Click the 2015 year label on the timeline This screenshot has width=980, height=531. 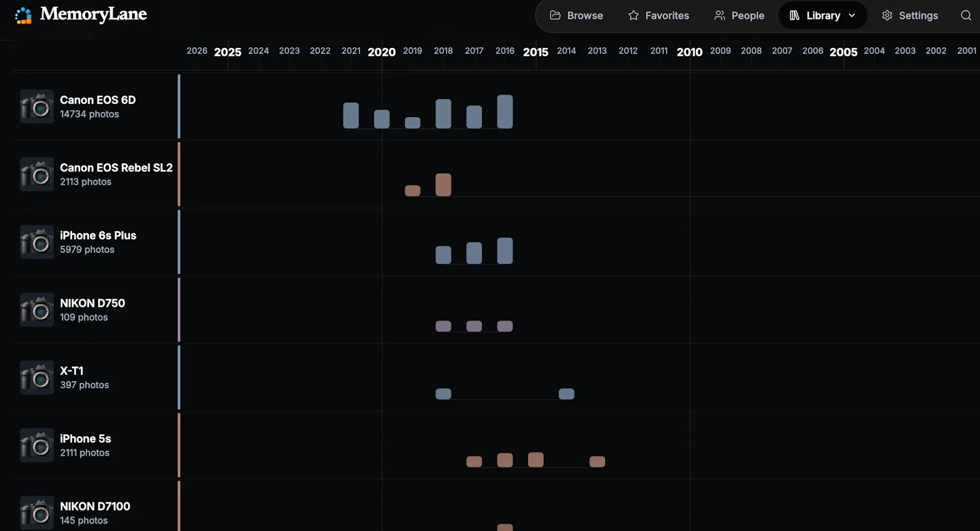[x=536, y=52]
